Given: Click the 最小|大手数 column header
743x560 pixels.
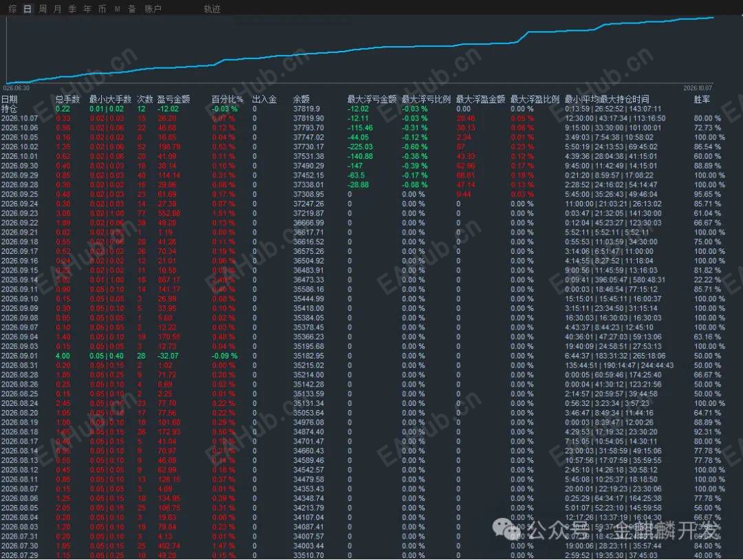Looking at the screenshot, I should [x=110, y=99].
